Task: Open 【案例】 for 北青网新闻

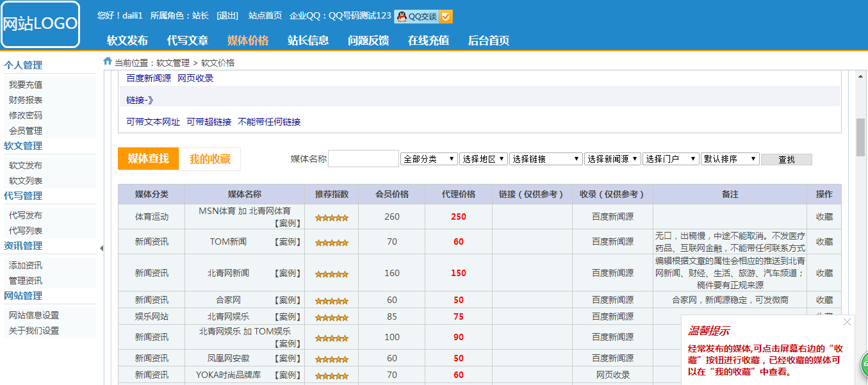Action: click(288, 273)
